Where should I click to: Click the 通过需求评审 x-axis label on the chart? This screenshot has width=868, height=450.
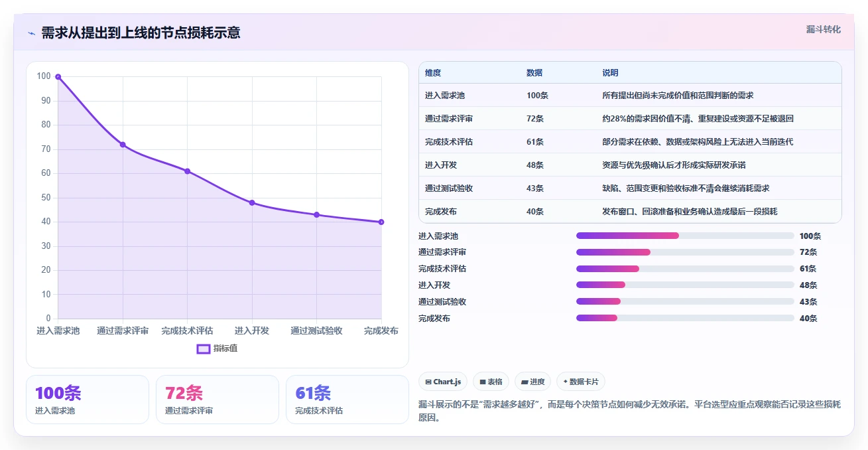(x=123, y=331)
